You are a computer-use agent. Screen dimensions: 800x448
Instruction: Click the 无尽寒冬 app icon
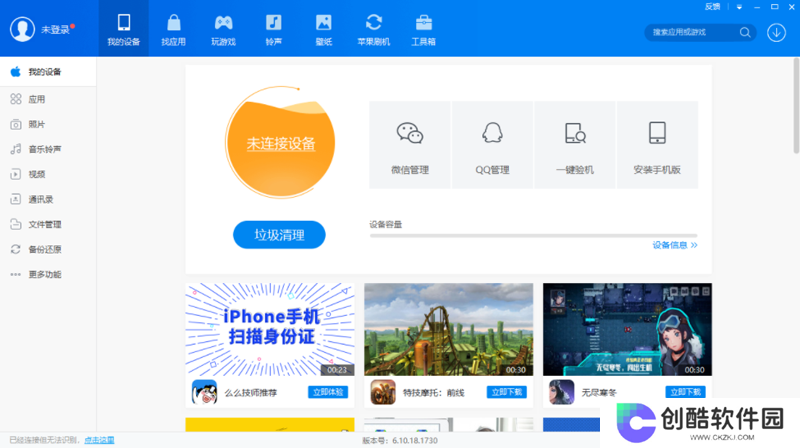point(561,392)
